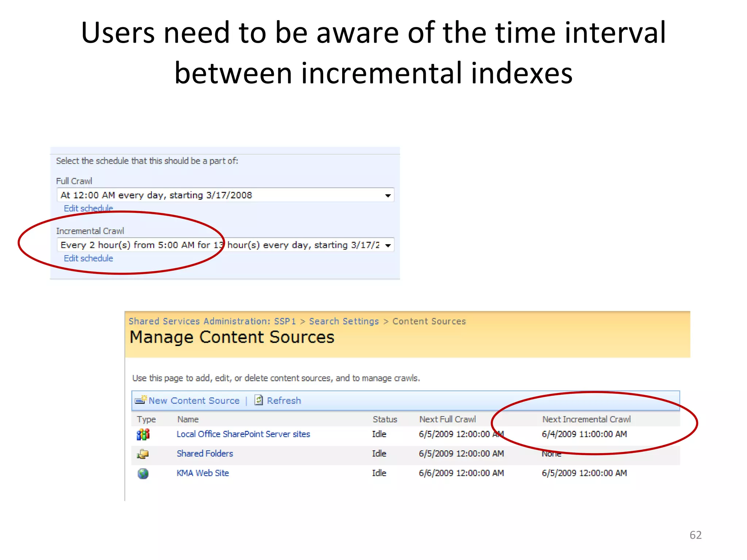
Task: Click the KMA Web Site globe icon
Action: pyautogui.click(x=143, y=474)
